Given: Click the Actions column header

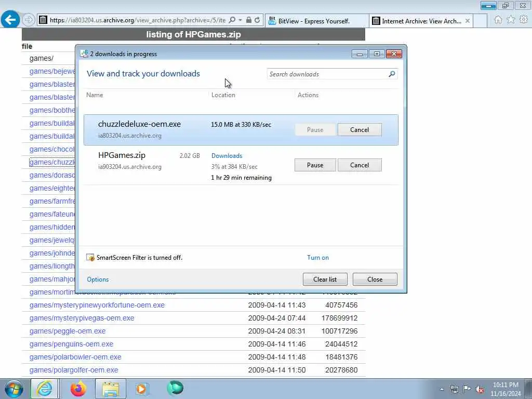Looking at the screenshot, I should tap(308, 95).
